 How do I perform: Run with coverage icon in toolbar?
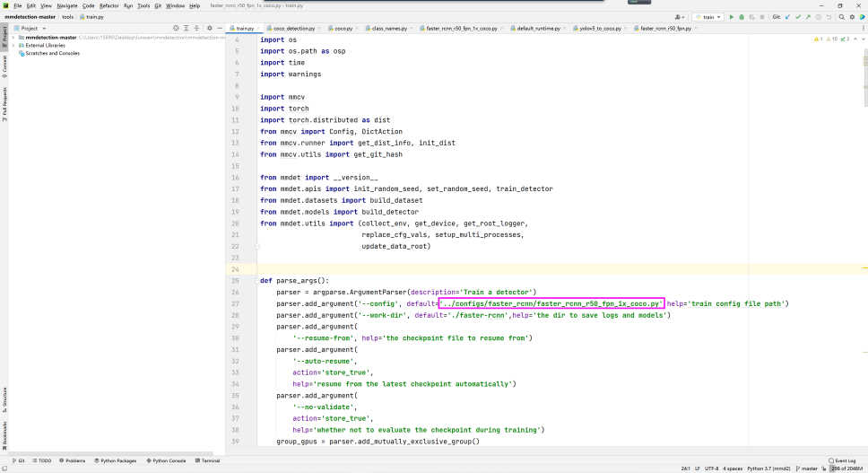(751, 17)
